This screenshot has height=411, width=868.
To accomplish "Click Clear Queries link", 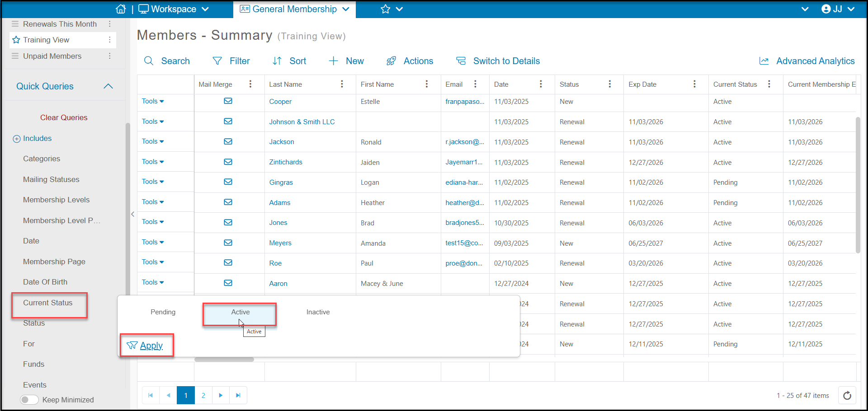I will tap(64, 117).
